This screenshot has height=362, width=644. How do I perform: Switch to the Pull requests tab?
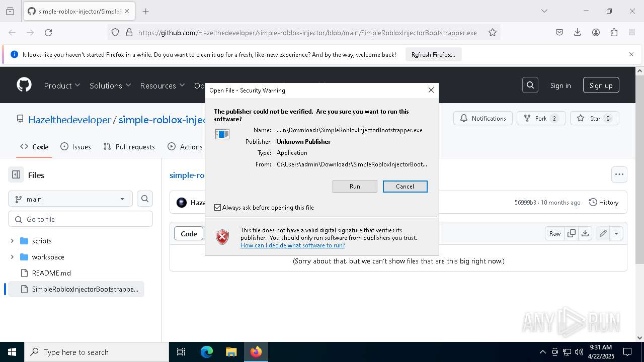129,147
